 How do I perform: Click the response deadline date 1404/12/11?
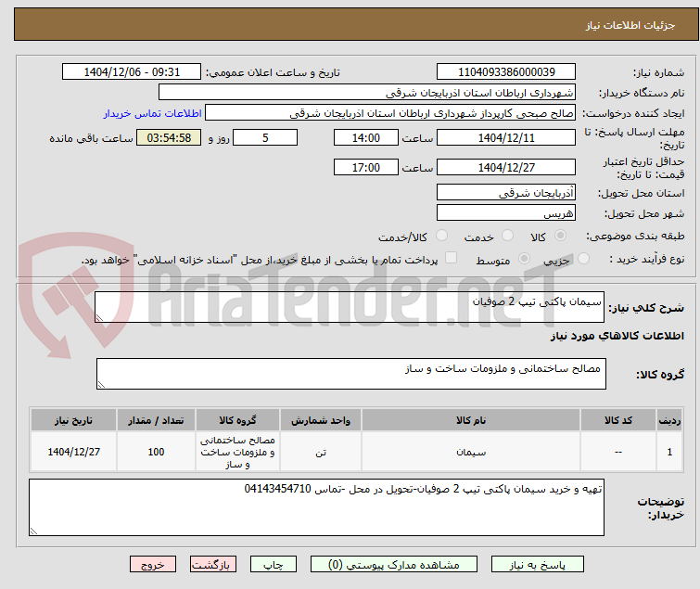(x=506, y=137)
